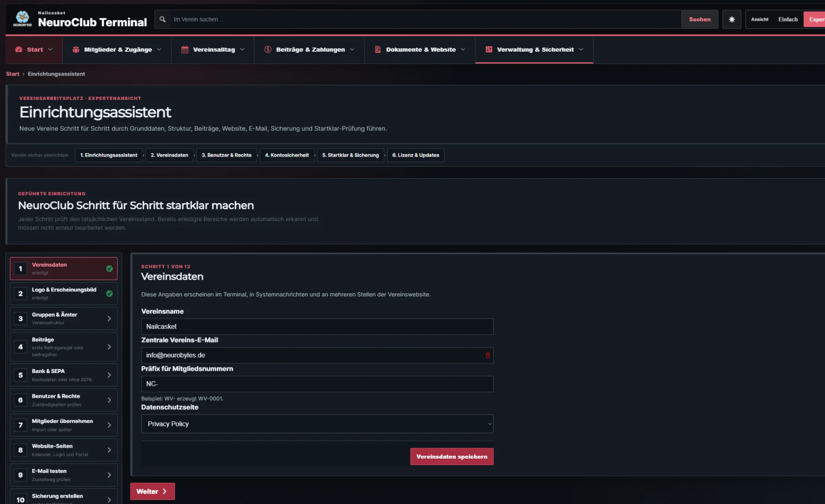Screen dimensions: 825x504
Task: Toggle light/dark theme sun icon
Action: point(731,19)
